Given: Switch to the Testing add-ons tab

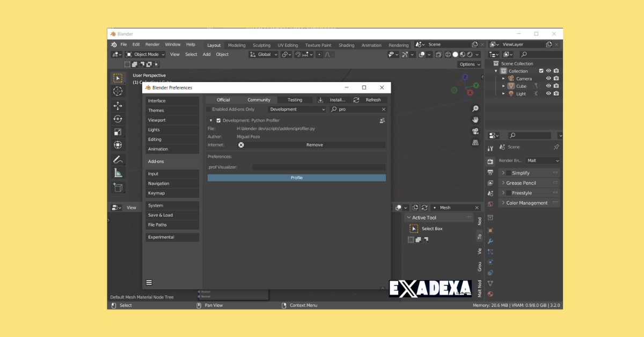Looking at the screenshot, I should coord(296,99).
